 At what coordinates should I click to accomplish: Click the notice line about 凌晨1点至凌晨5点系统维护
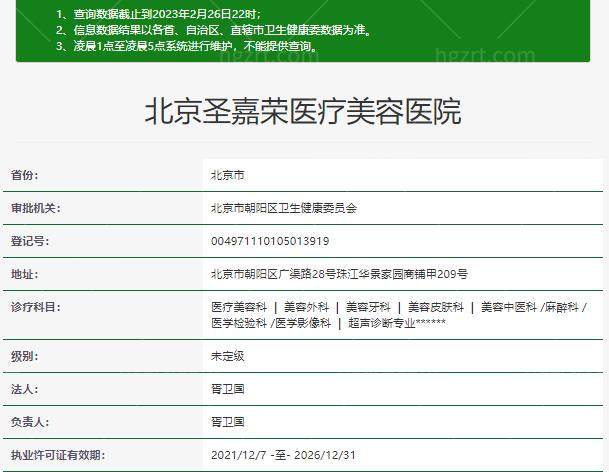188,46
